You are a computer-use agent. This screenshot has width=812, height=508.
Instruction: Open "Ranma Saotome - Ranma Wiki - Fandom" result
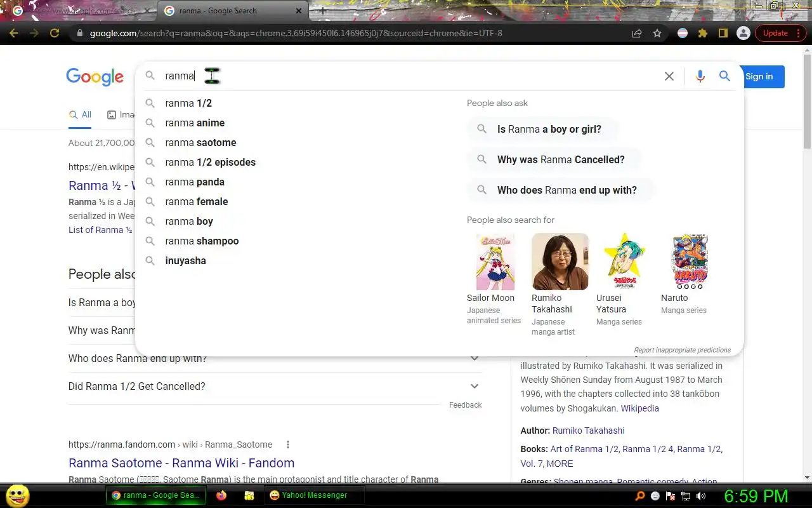[181, 463]
